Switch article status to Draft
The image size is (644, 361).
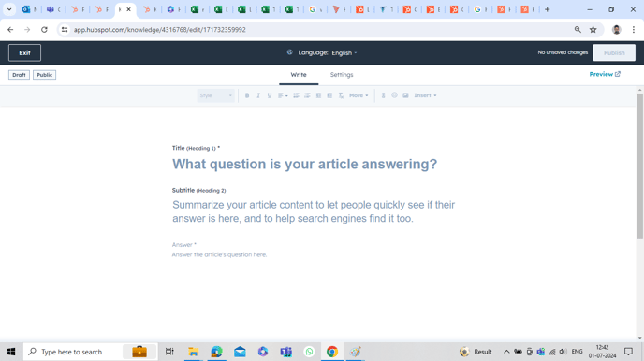(19, 75)
